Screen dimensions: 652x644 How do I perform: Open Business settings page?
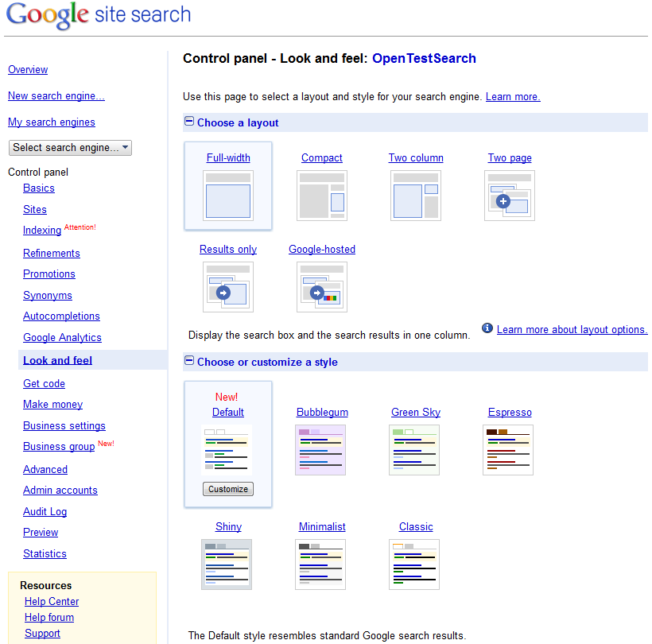click(64, 425)
